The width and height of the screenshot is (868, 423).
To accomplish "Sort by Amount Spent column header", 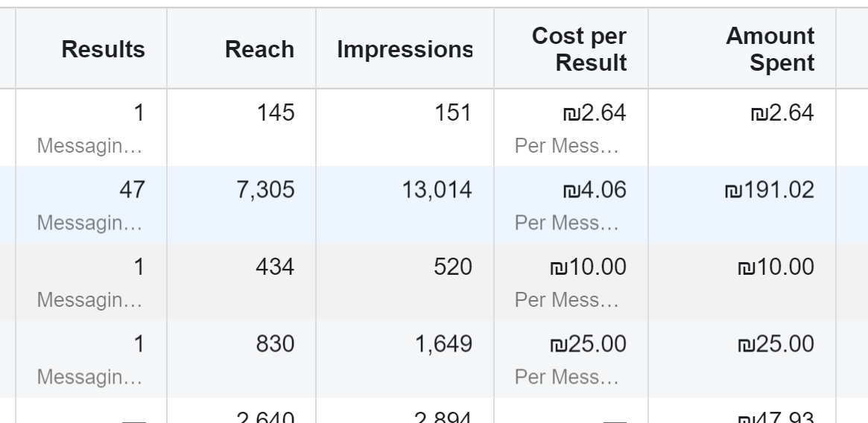I will [x=770, y=49].
